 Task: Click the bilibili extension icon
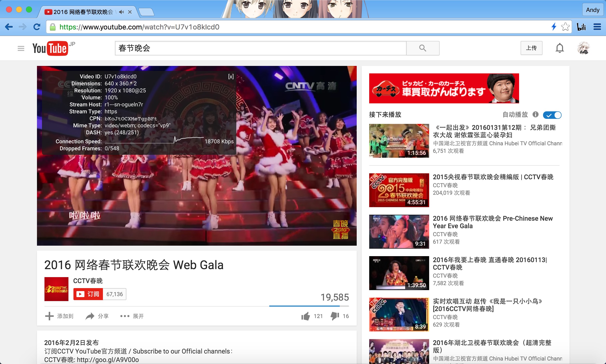581,27
